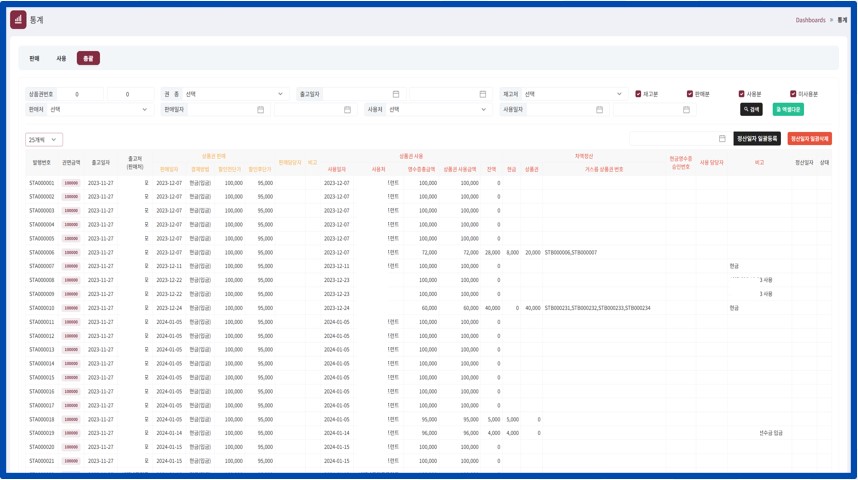Open the Dashboards breadcrumb link
The height and width of the screenshot is (480, 858).
pyautogui.click(x=810, y=20)
